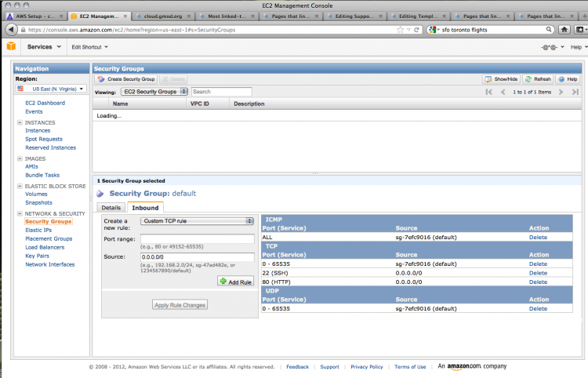This screenshot has height=378, width=588.
Task: Click Apply Rule Changes button
Action: pyautogui.click(x=180, y=305)
